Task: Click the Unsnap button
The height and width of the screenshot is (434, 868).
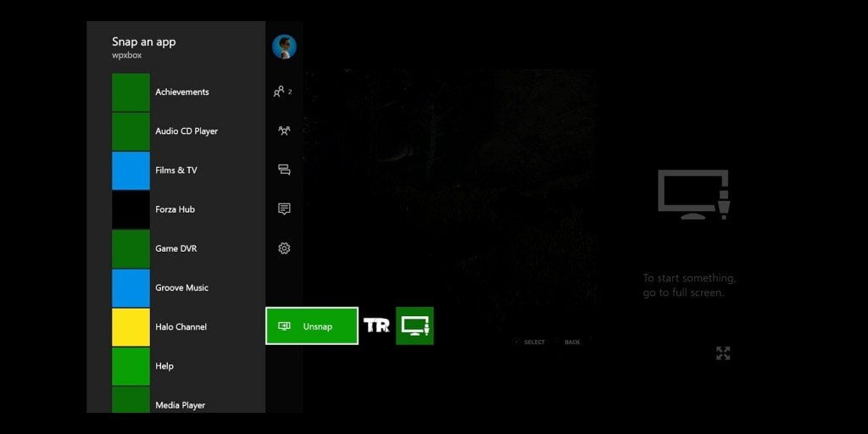Action: (x=312, y=326)
